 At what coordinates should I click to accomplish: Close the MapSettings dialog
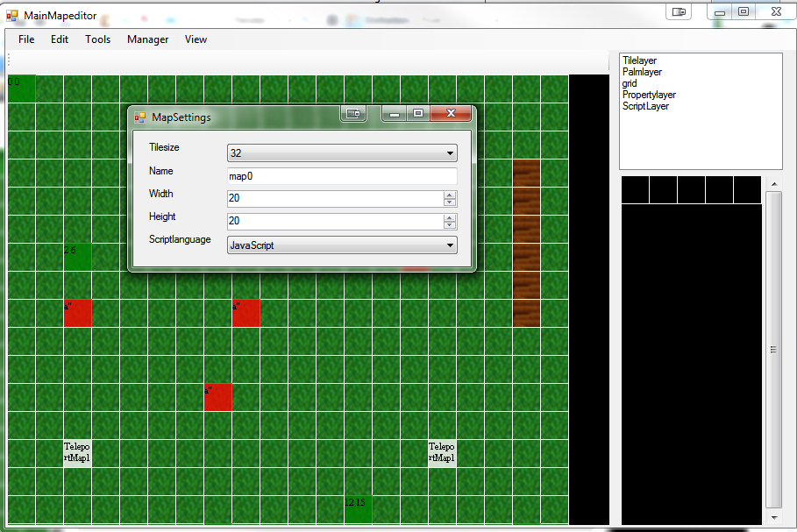click(x=451, y=114)
